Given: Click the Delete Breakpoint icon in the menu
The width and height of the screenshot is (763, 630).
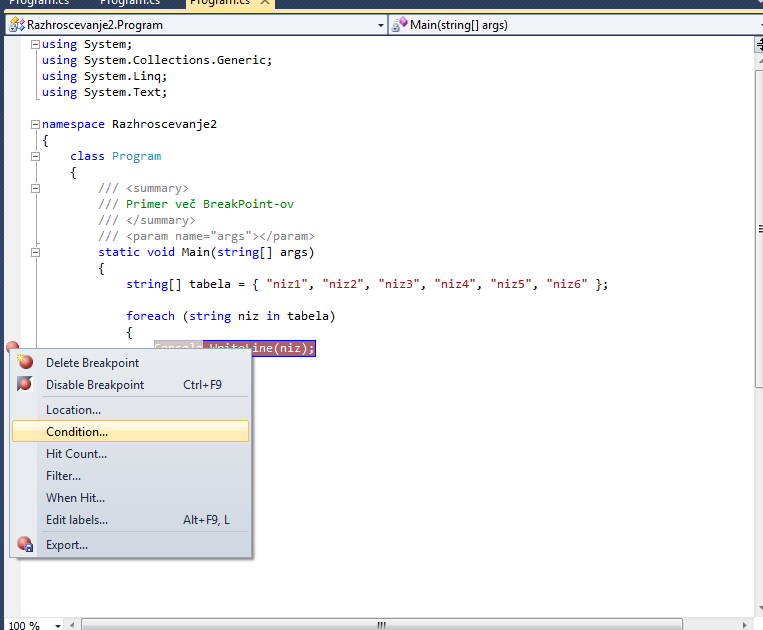Looking at the screenshot, I should tap(25, 362).
